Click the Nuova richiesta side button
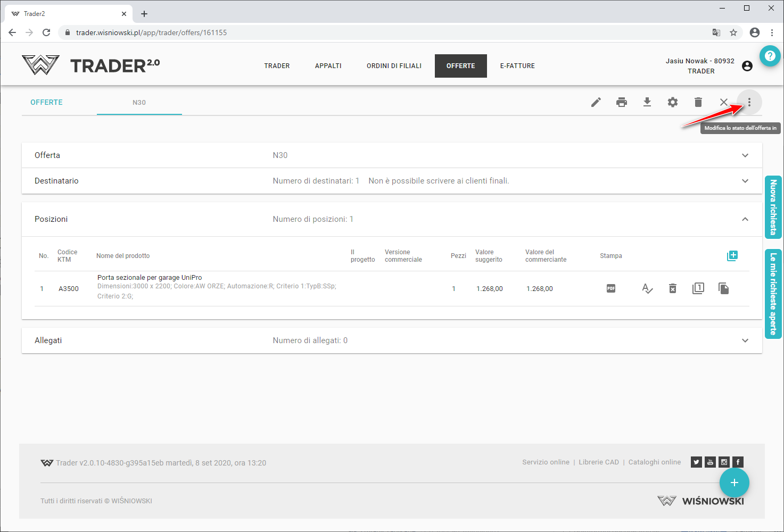Viewport: 784px width, 532px height. pyautogui.click(x=773, y=207)
